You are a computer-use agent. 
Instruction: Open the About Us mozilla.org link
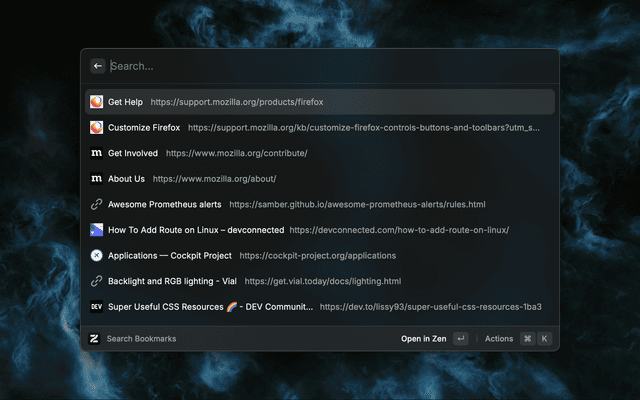214,179
